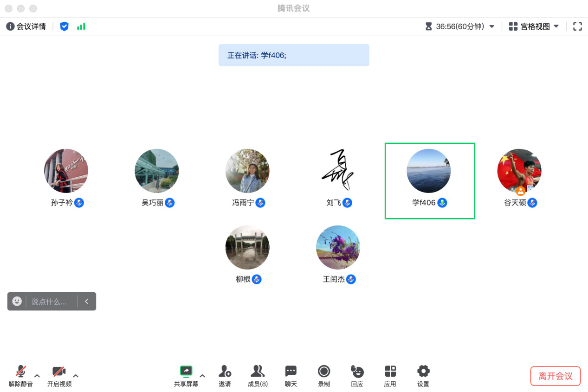Unmute microphone with 解除静音
The height and width of the screenshot is (392, 588).
tap(20, 375)
